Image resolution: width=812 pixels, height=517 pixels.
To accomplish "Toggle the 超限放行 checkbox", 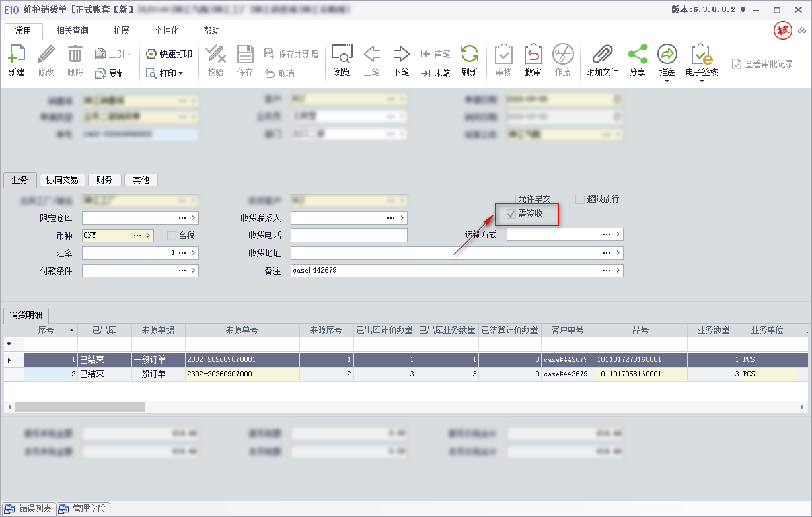I will coord(580,199).
